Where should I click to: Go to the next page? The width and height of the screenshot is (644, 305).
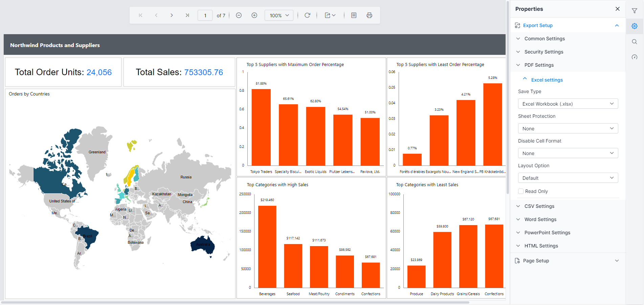click(172, 15)
